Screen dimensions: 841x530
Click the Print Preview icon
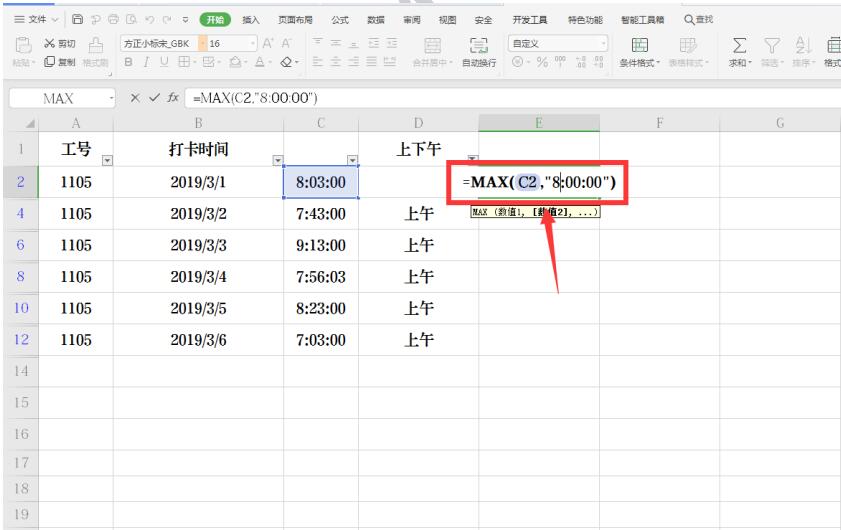click(131, 19)
